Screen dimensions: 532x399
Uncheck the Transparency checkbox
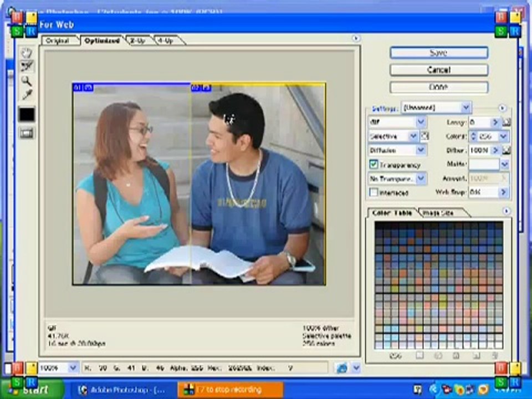pyautogui.click(x=374, y=165)
